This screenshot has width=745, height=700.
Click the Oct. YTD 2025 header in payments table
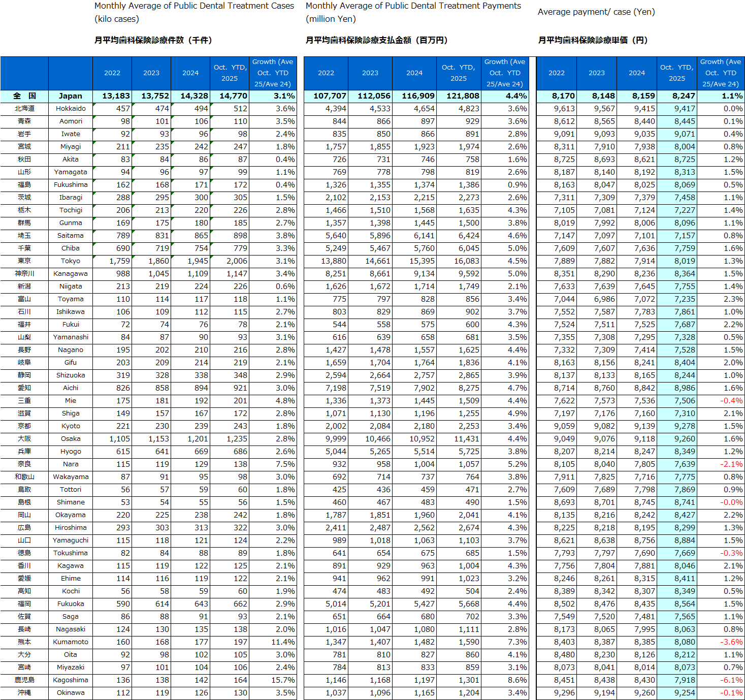pyautogui.click(x=458, y=73)
